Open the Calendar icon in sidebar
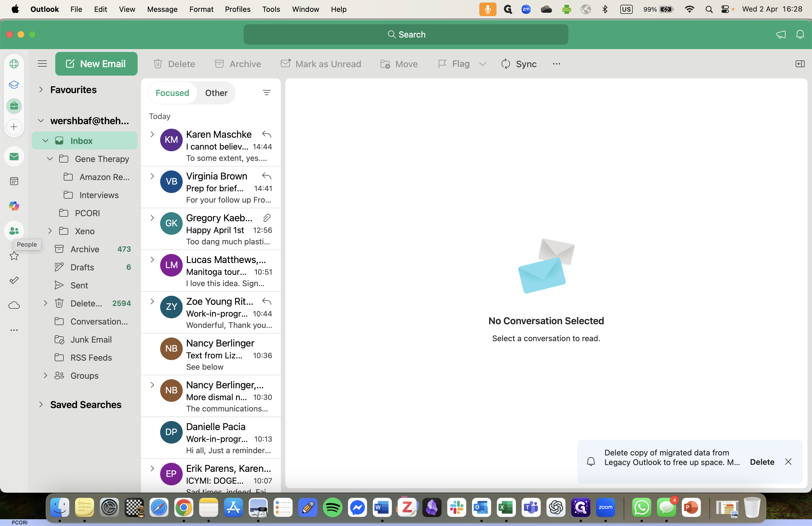 (x=14, y=181)
